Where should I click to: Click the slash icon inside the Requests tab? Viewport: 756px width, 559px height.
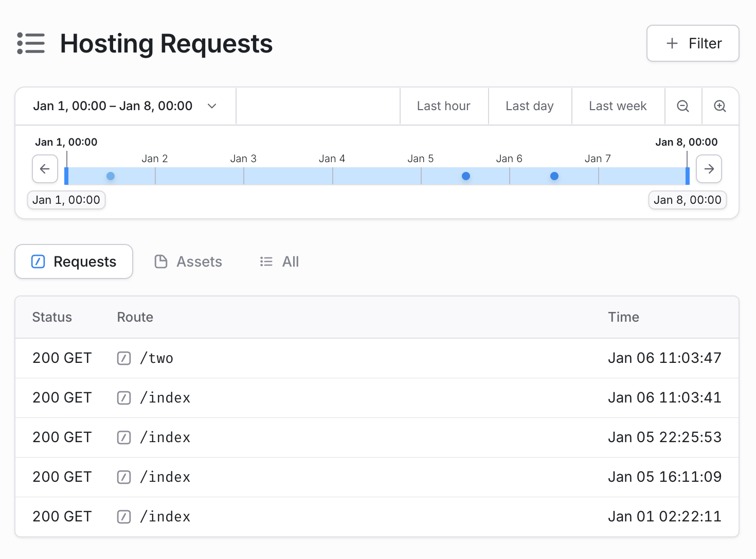coord(38,261)
